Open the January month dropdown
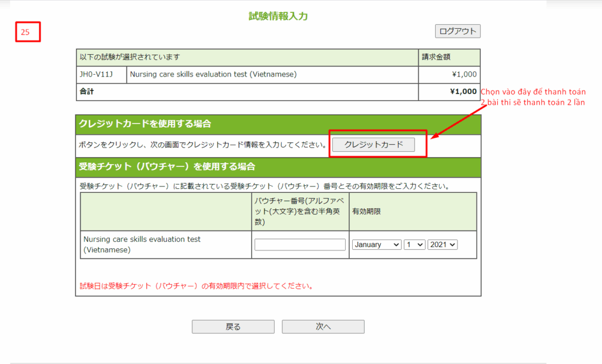This screenshot has height=364, width=602. 376,245
